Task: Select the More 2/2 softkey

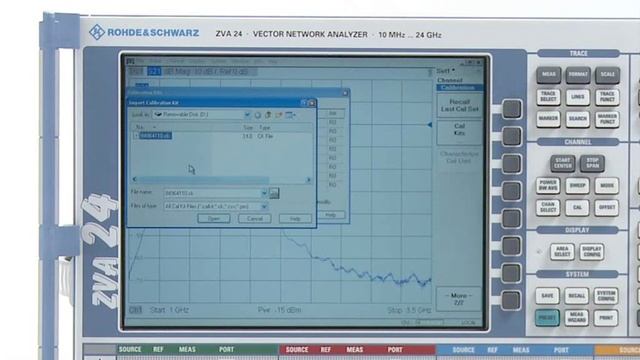Action: tap(459, 299)
